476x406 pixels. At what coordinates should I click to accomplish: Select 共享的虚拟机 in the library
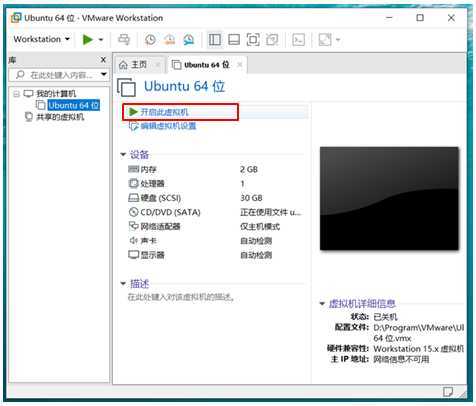click(x=60, y=117)
